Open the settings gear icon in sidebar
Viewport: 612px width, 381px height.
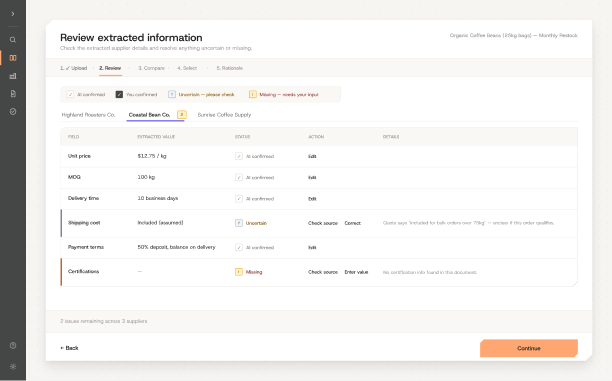click(x=13, y=367)
